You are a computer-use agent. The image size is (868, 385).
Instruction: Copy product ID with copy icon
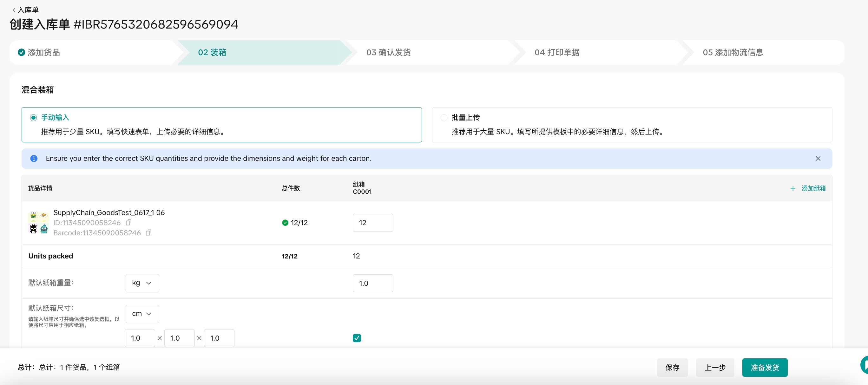click(128, 222)
